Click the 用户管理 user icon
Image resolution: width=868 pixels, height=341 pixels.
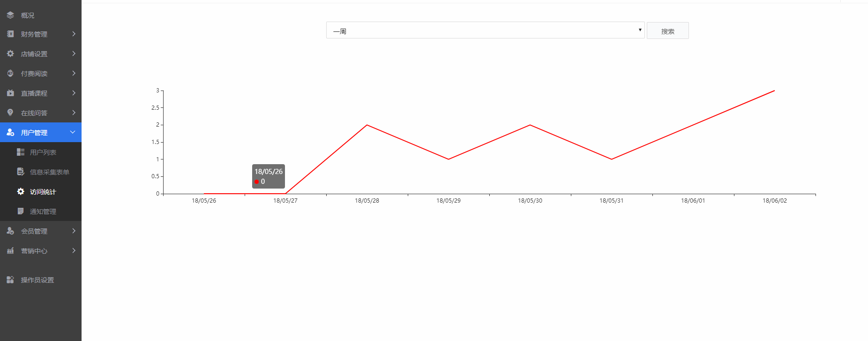[x=10, y=132]
